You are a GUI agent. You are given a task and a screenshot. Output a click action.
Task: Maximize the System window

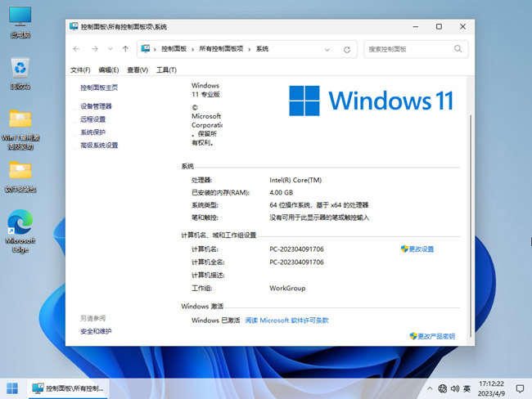tap(439, 26)
